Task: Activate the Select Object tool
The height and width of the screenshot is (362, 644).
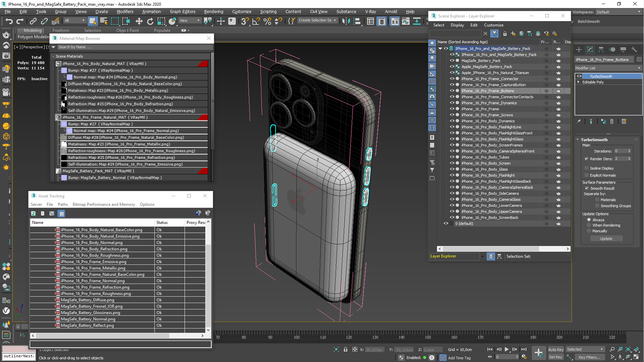Action: (x=93, y=21)
